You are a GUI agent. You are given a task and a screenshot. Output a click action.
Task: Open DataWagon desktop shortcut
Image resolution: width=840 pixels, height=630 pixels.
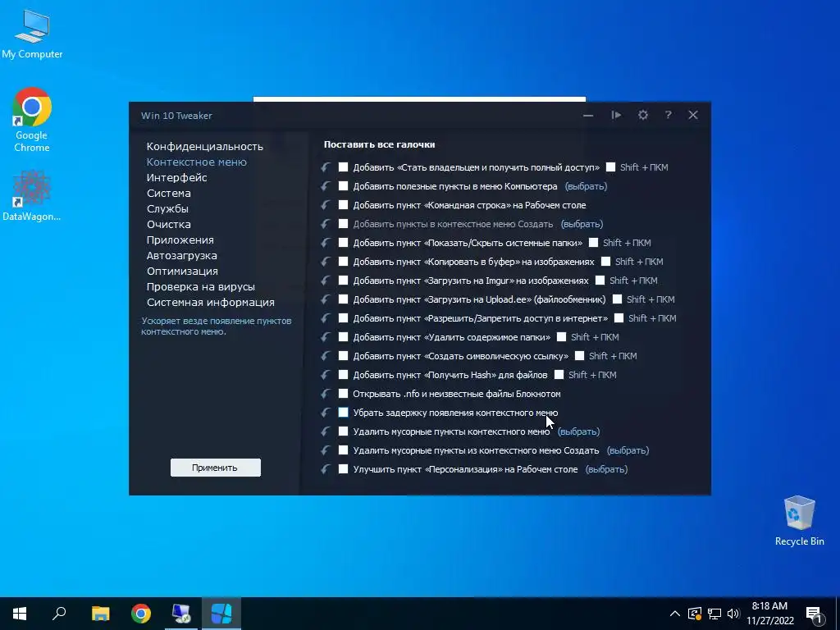(x=32, y=195)
